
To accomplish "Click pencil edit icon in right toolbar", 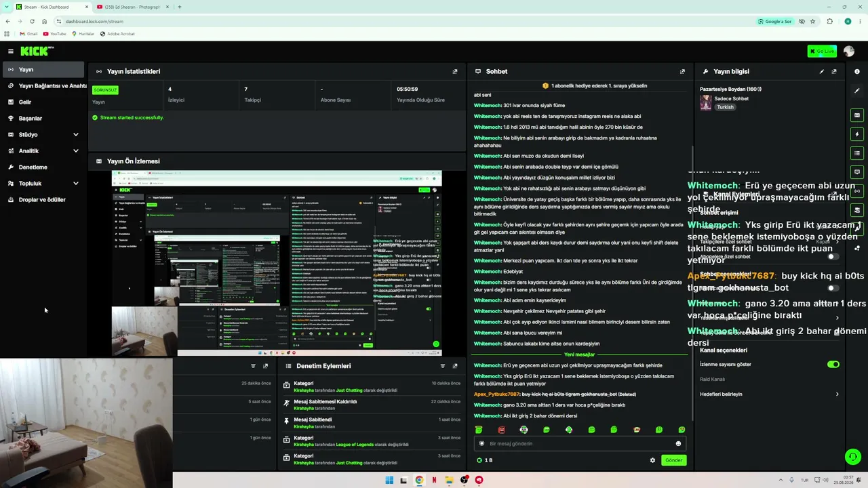I will pos(857,91).
